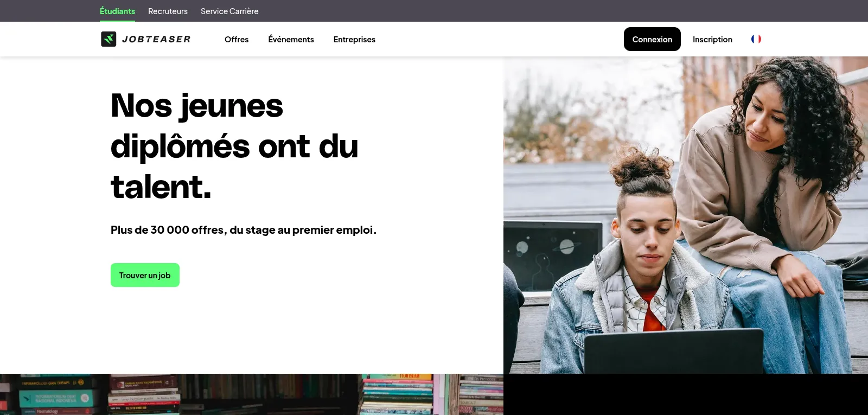Image resolution: width=868 pixels, height=415 pixels.
Task: Open the Inscription link
Action: [x=712, y=39]
